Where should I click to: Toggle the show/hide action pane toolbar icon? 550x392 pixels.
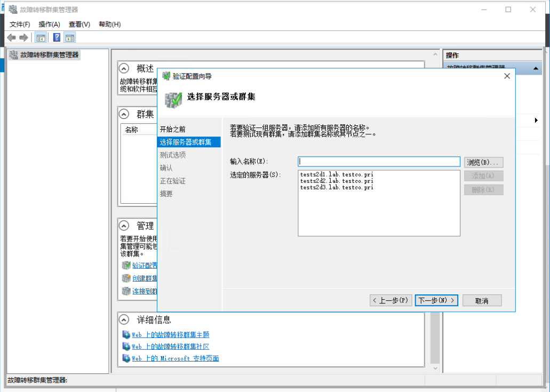click(x=70, y=37)
